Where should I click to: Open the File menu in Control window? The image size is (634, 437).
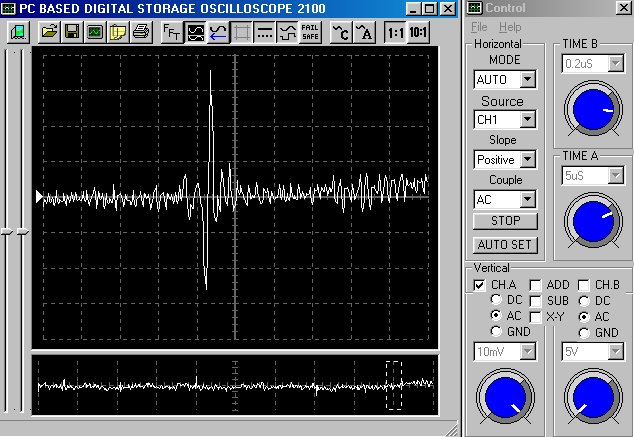pyautogui.click(x=479, y=26)
